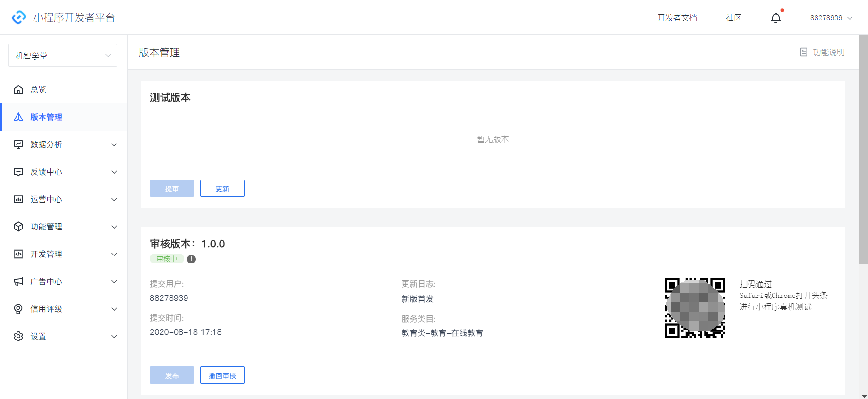Viewport: 868px width, 399px height.
Task: Click the 广告中心 megaphone icon
Action: [x=18, y=281]
